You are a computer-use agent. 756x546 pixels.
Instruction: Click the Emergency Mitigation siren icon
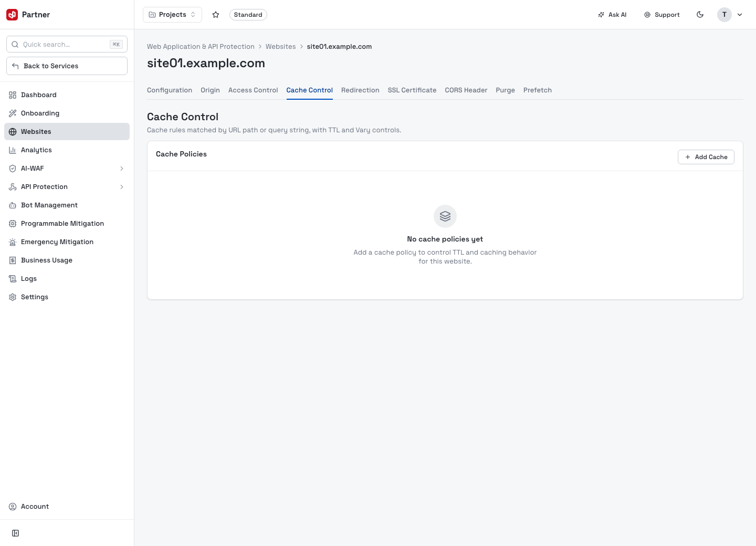tap(13, 242)
